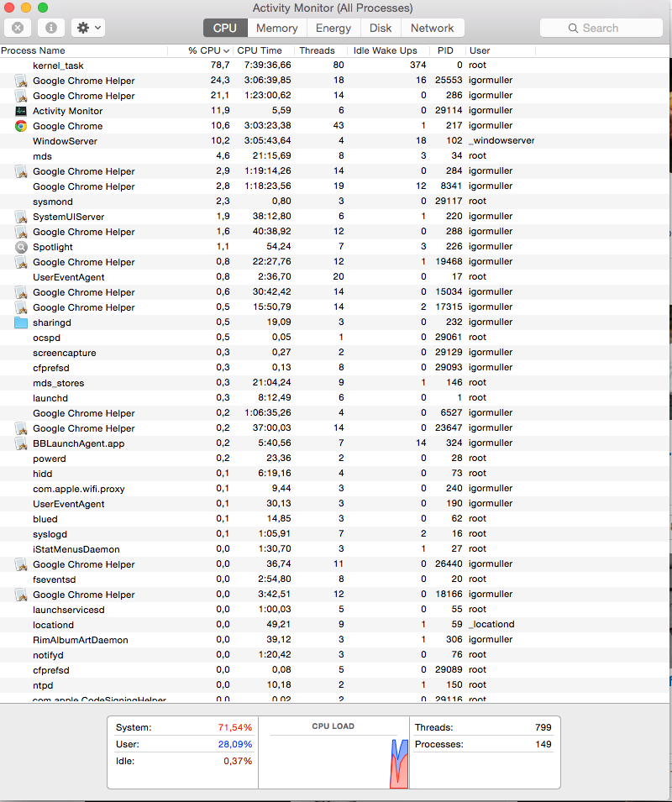The width and height of the screenshot is (672, 802).
Task: Select the mds_stores process
Action: pos(334,383)
